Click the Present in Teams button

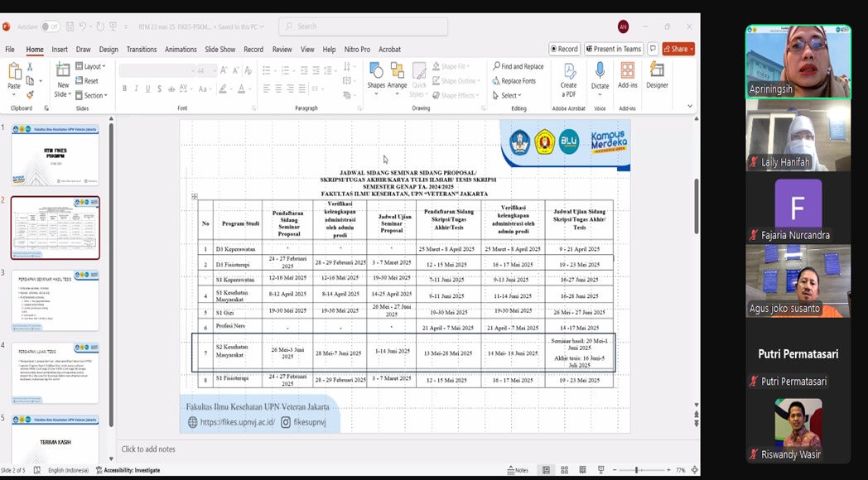click(614, 49)
